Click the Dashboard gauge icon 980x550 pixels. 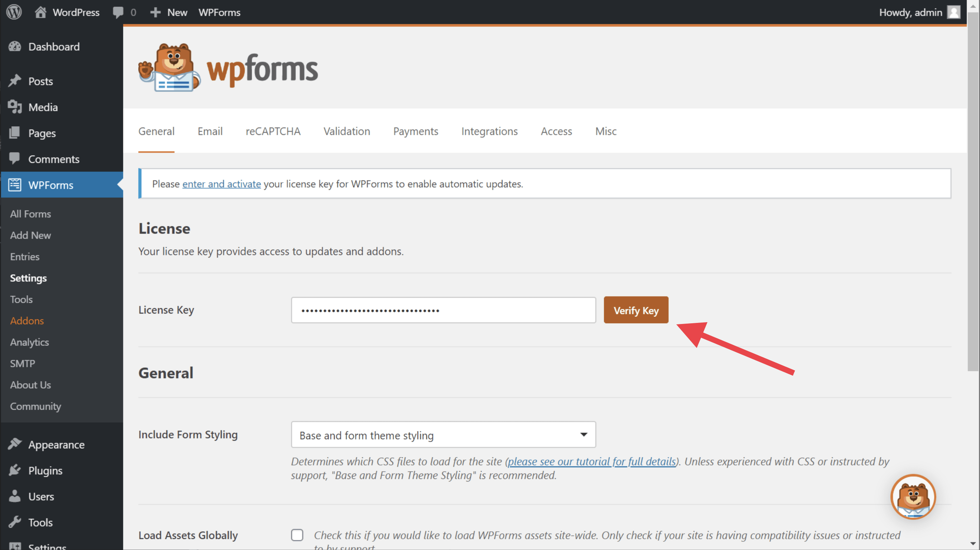click(15, 46)
